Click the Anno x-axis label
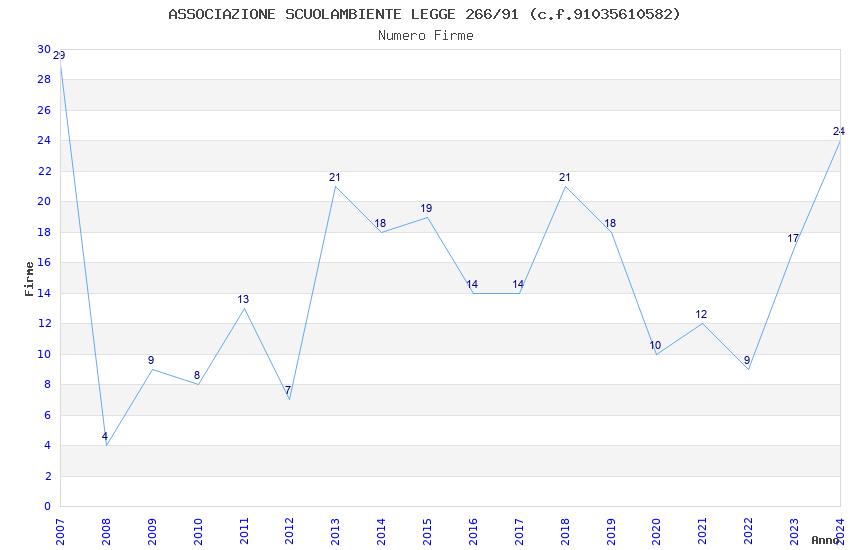The height and width of the screenshot is (550, 850). [825, 540]
